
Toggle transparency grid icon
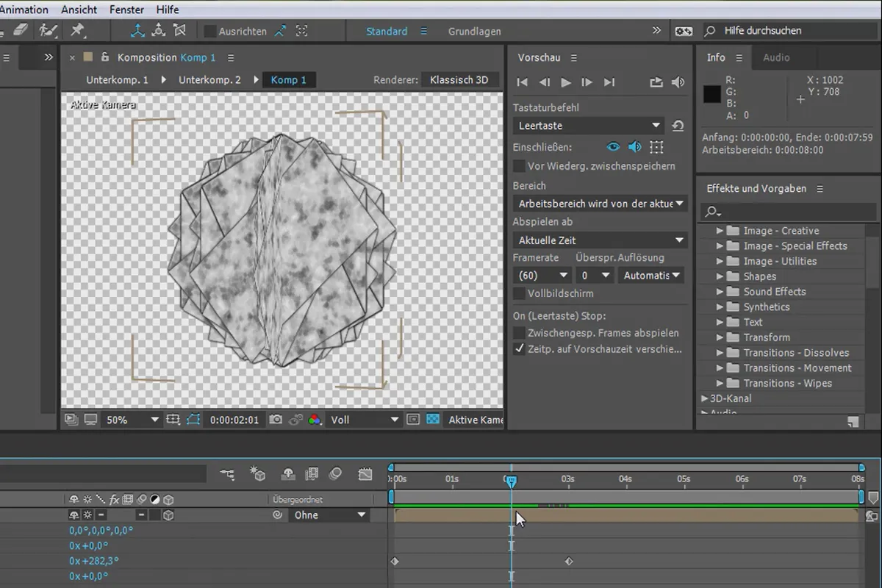click(x=434, y=420)
